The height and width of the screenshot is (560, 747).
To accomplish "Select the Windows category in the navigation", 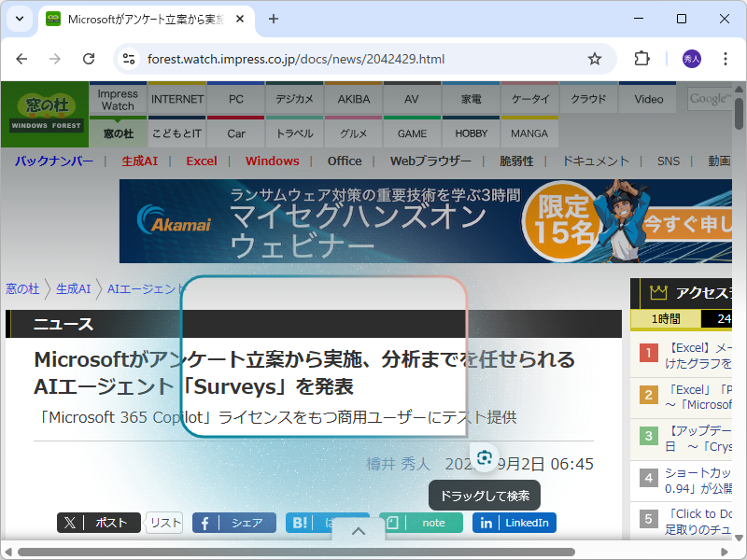I will (x=272, y=161).
